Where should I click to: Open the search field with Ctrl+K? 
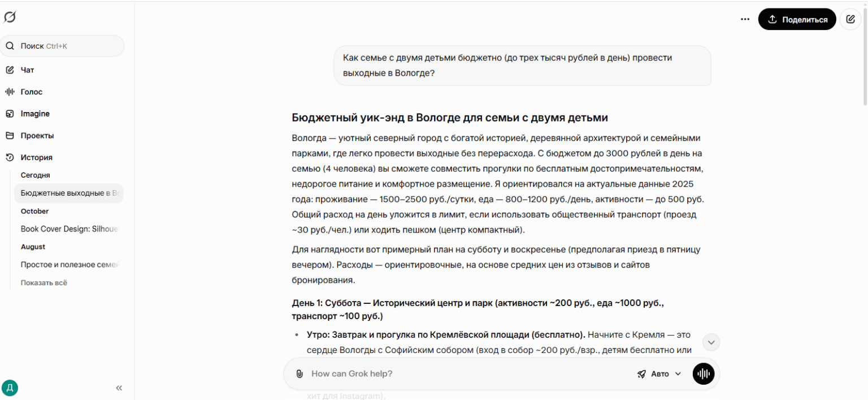[62, 46]
